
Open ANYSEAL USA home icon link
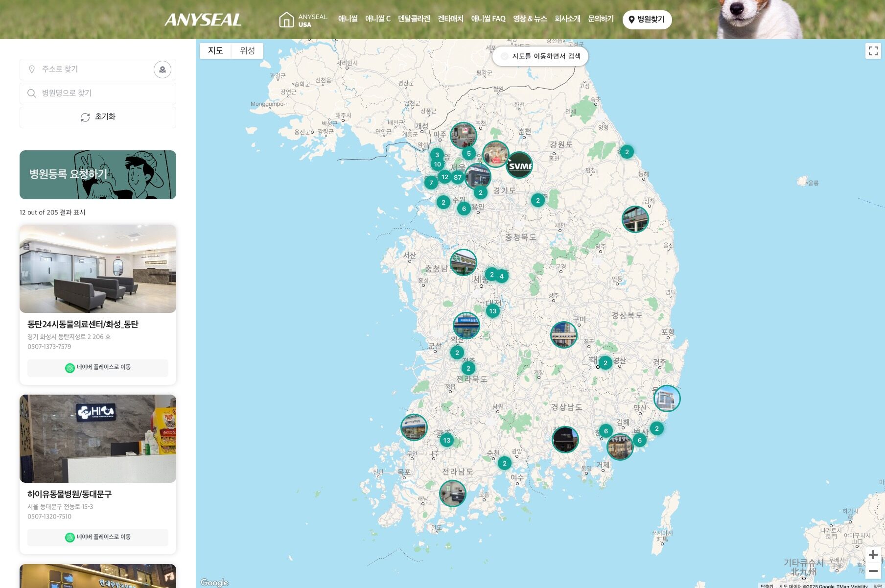pos(303,20)
